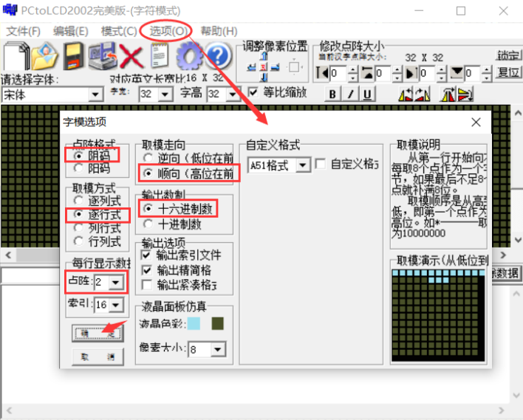The width and height of the screenshot is (523, 420).
Task: Click the 复位 button
Action: click(508, 72)
